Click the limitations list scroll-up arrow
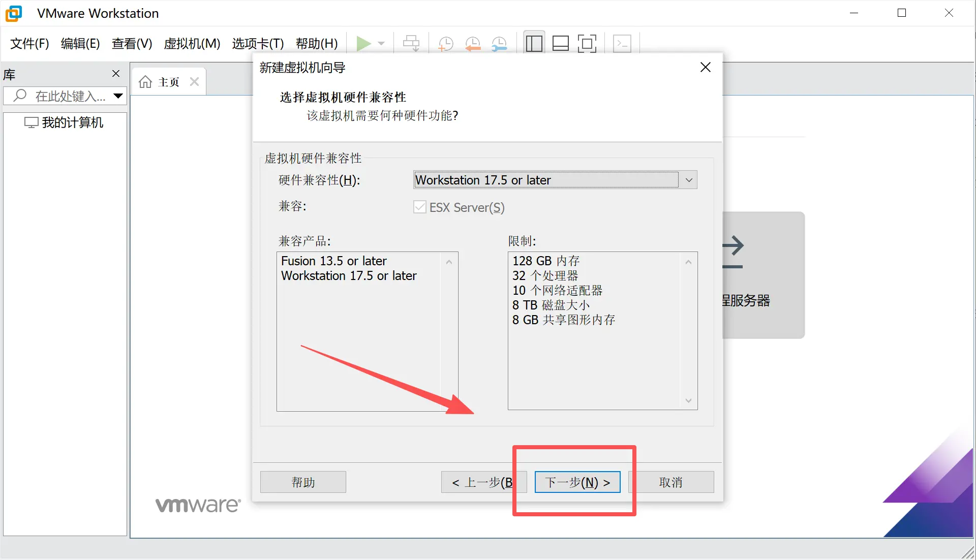Viewport: 976px width, 560px height. [688, 262]
